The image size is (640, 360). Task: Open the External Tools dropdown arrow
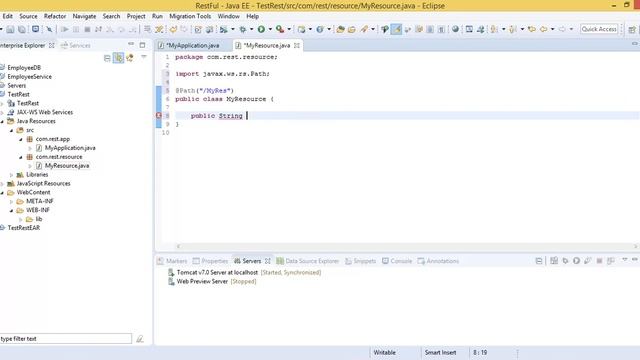[x=289, y=29]
